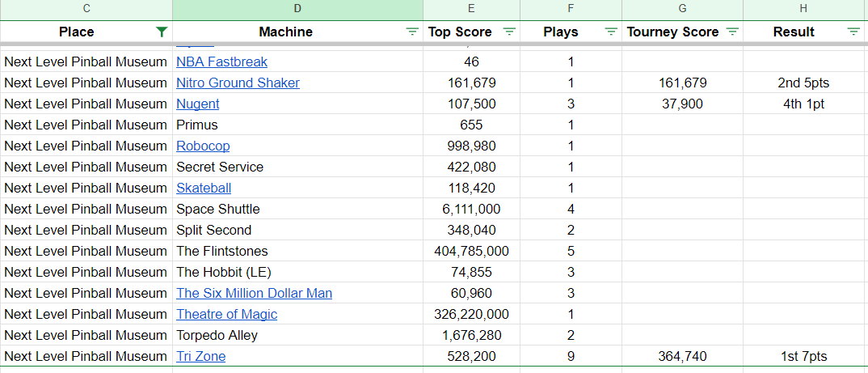Screen dimensions: 868x373
Task: Select column E header
Action: [472, 8]
